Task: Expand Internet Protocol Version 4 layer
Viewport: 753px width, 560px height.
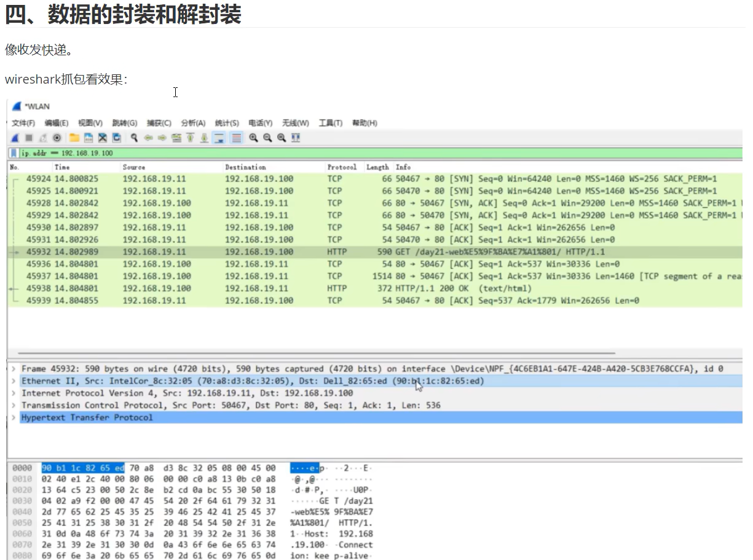Action: (x=14, y=393)
